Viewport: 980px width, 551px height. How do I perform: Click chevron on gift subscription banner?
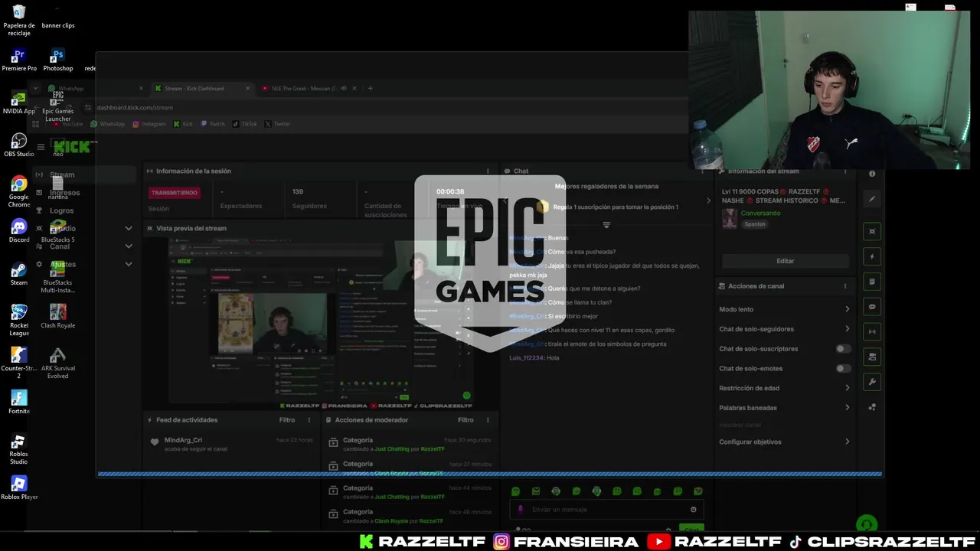click(x=707, y=201)
